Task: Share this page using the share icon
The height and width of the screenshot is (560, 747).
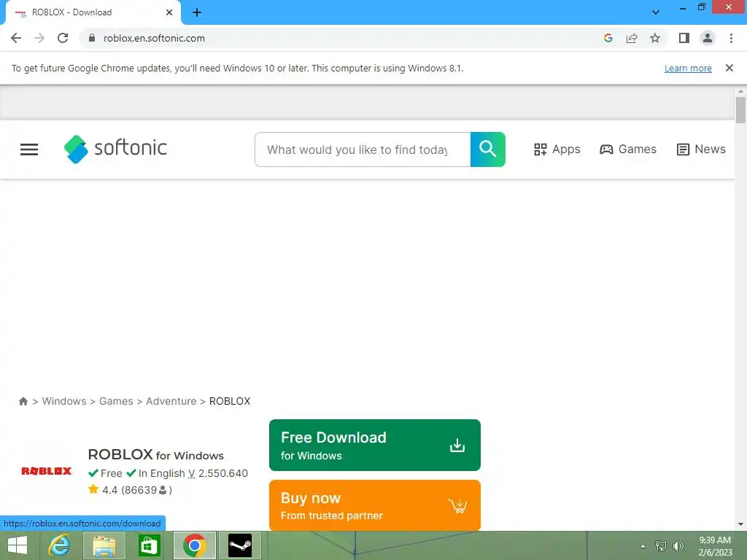Action: (x=632, y=38)
